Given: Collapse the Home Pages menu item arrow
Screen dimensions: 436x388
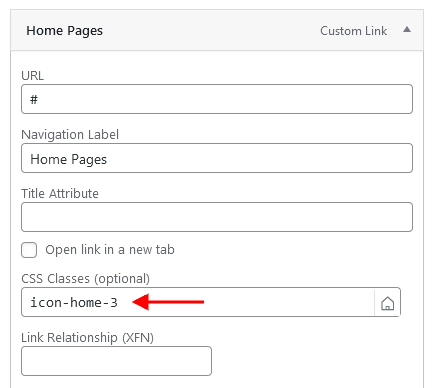Looking at the screenshot, I should coord(407,30).
